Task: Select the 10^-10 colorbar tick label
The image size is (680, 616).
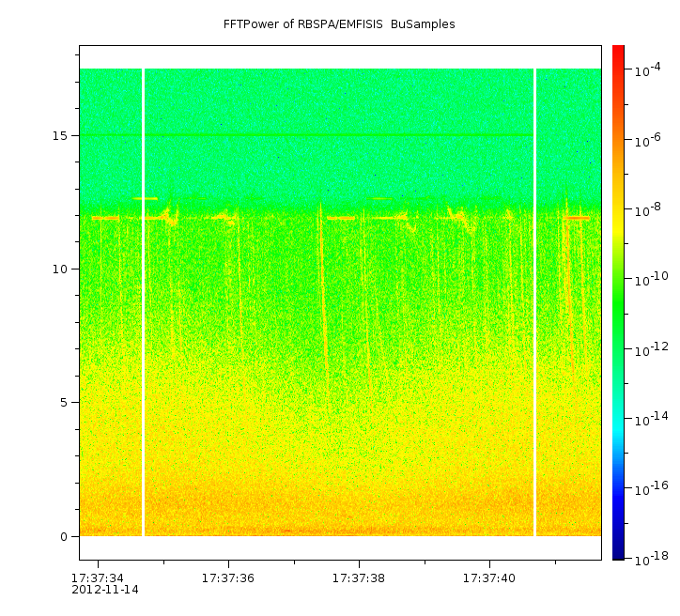Action: point(648,279)
